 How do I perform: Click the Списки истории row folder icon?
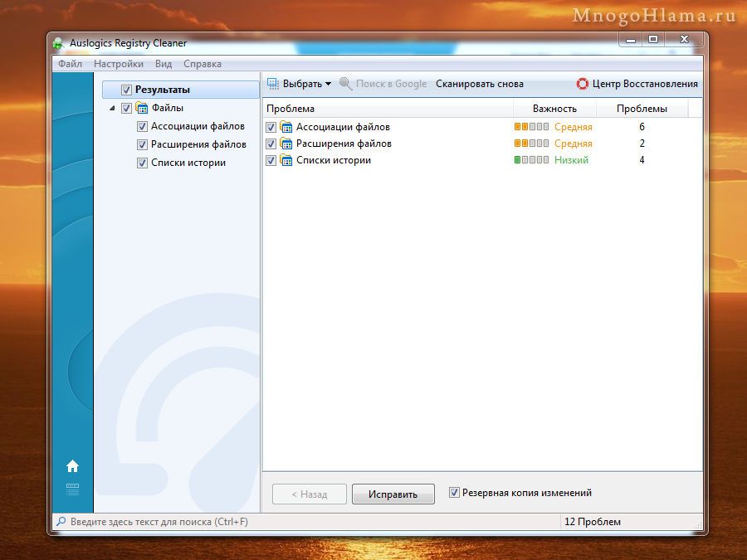coord(286,160)
